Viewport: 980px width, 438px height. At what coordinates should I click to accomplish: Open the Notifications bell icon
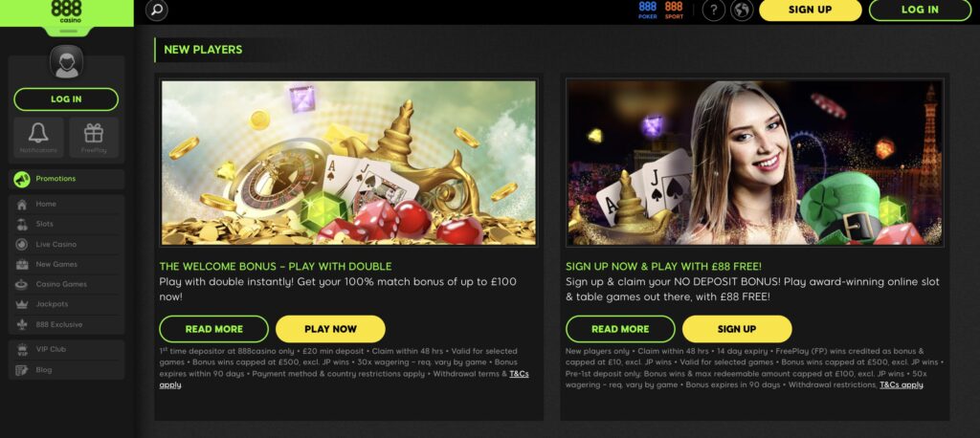[x=38, y=138]
